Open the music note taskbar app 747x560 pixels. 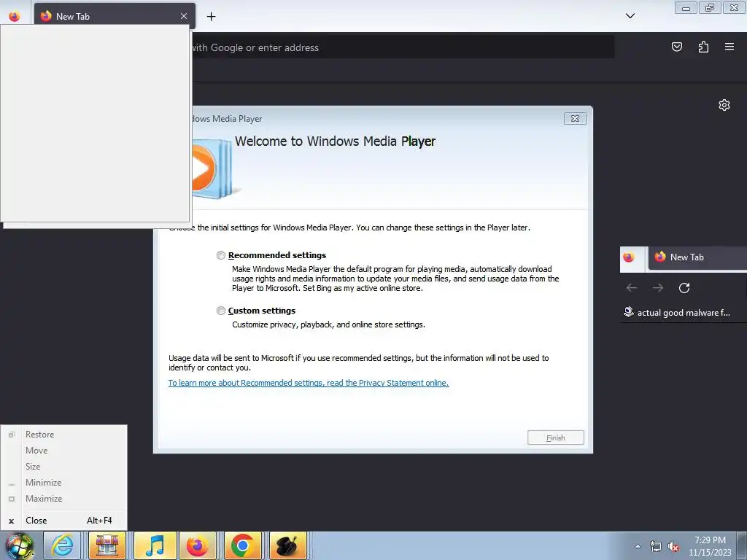[155, 545]
